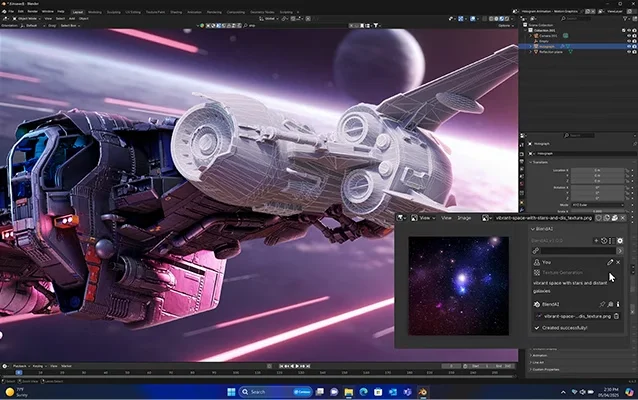Open the Object Mode dropdown
Viewport: 638px width, 400px height.
point(26,19)
